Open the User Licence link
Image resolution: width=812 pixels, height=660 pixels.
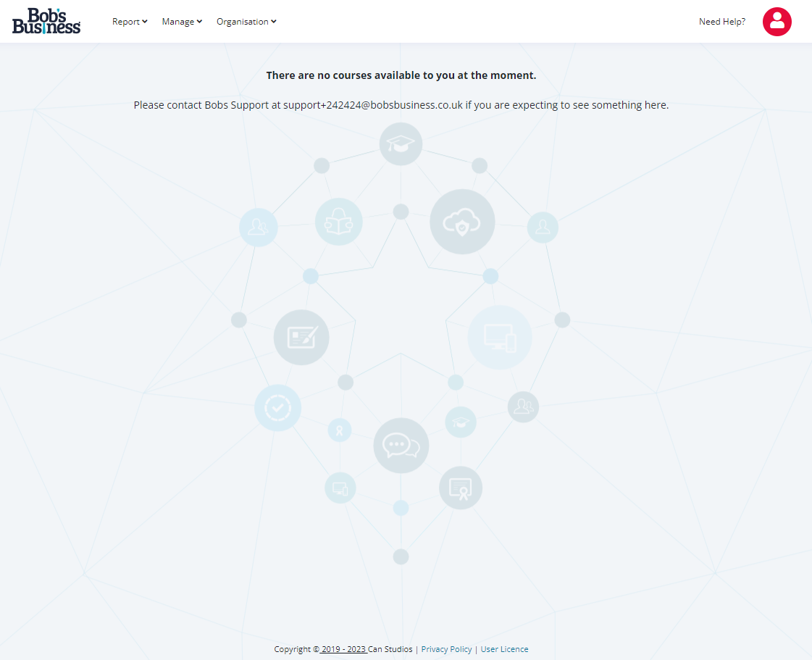point(504,649)
